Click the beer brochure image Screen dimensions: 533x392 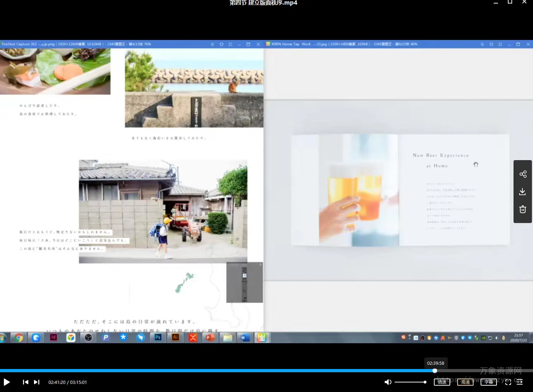400,190
